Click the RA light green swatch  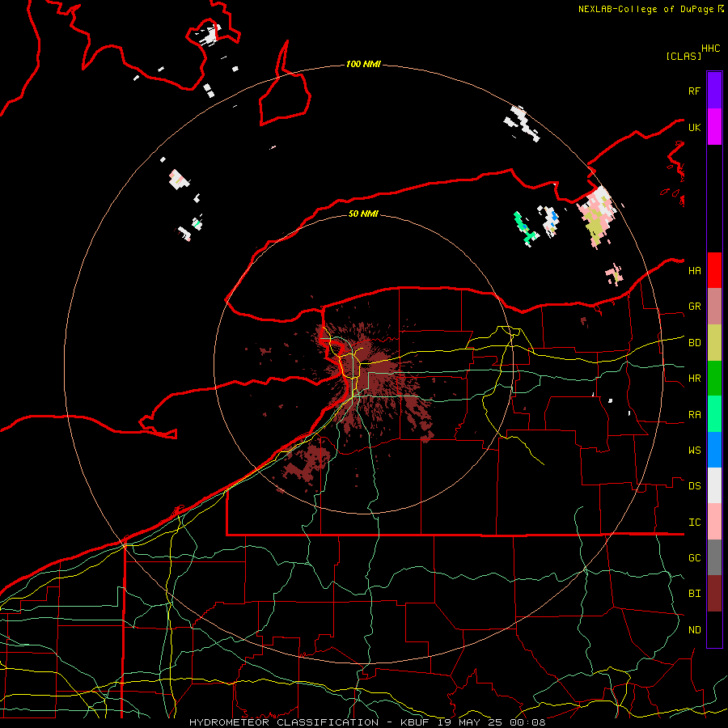714,414
